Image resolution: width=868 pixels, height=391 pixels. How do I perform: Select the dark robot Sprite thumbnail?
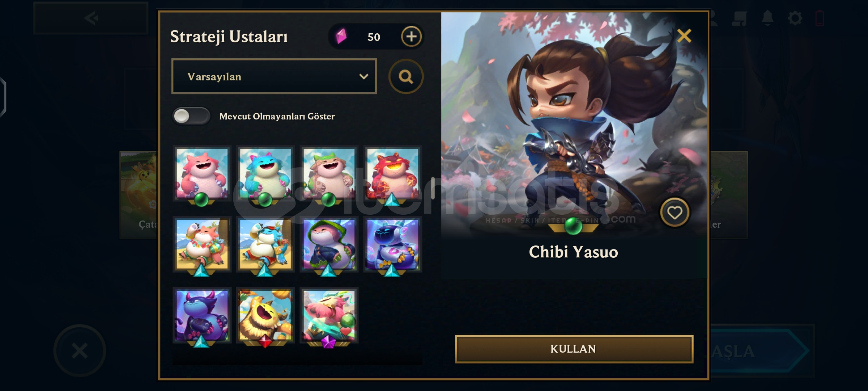(392, 244)
